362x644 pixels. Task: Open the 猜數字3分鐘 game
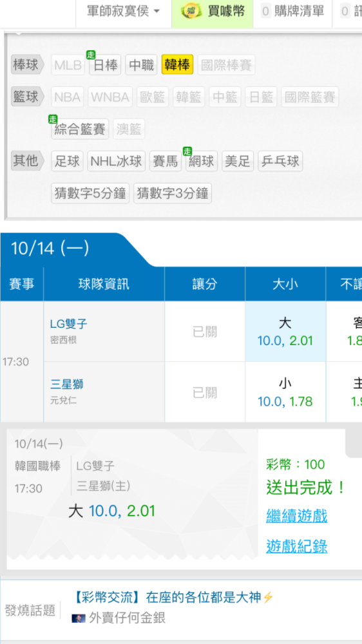(x=173, y=193)
